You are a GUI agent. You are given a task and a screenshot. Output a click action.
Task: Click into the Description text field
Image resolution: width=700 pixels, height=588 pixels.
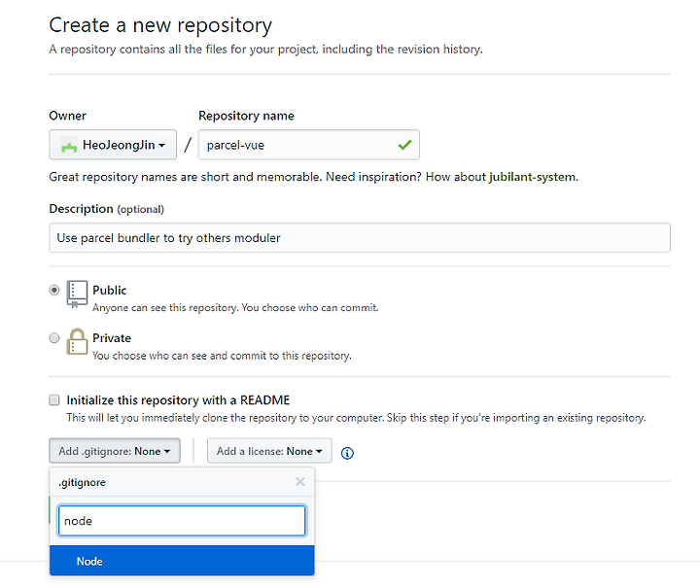coord(360,238)
